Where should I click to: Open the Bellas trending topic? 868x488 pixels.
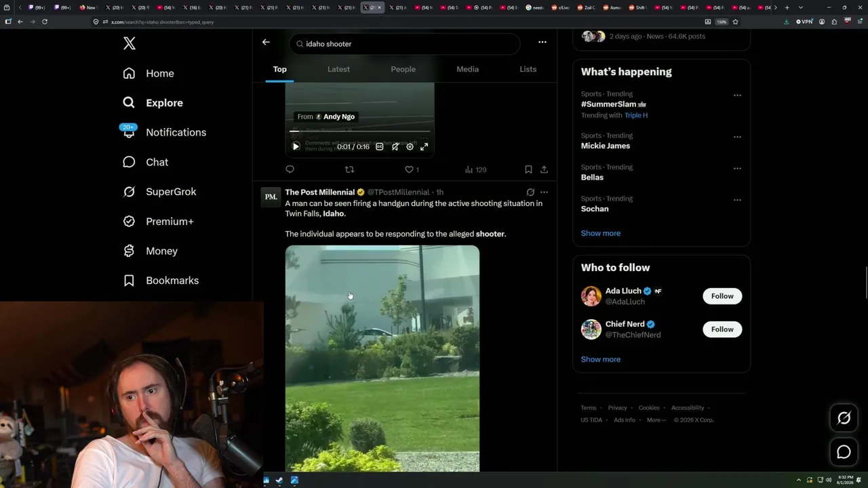coord(592,178)
